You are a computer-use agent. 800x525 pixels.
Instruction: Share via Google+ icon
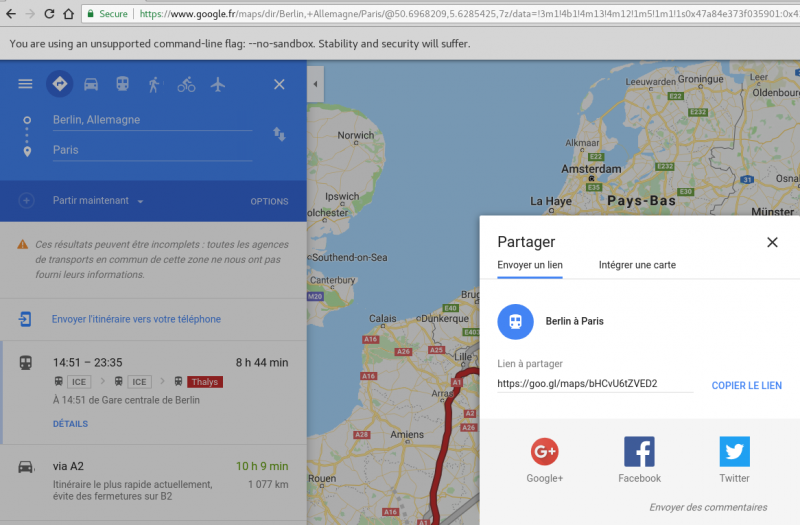(x=544, y=452)
